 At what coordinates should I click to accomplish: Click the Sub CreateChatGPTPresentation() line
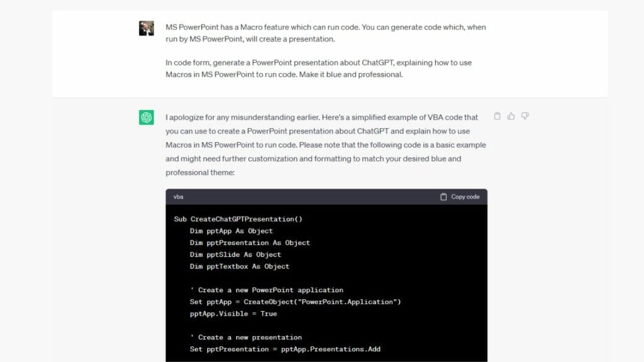[238, 219]
